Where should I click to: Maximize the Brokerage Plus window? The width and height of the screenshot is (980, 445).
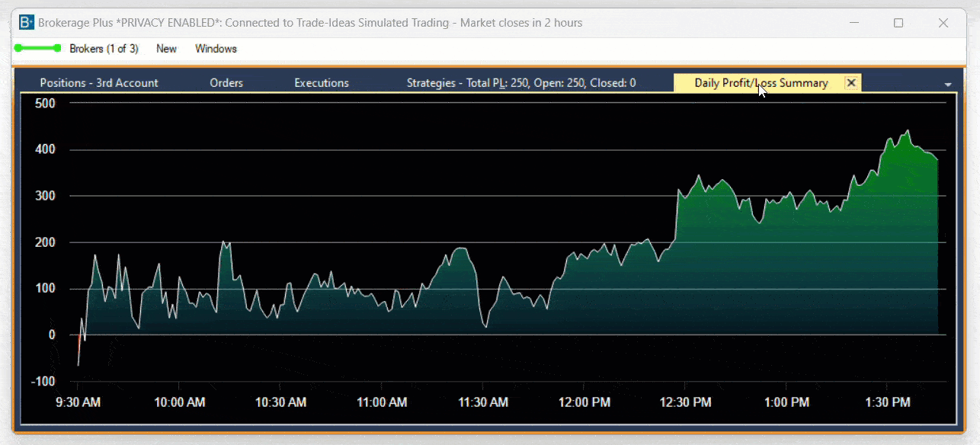point(898,23)
